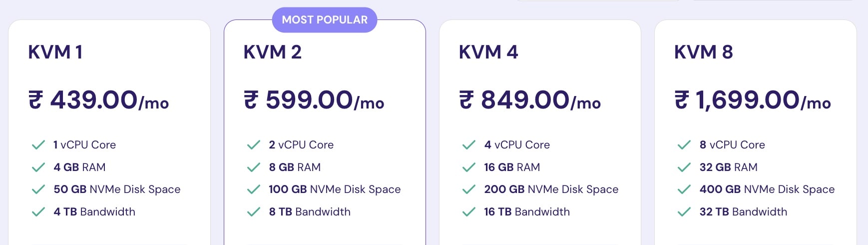868x245 pixels.
Task: Click the checkmark beside 1 vCPU Core
Action: [38, 145]
